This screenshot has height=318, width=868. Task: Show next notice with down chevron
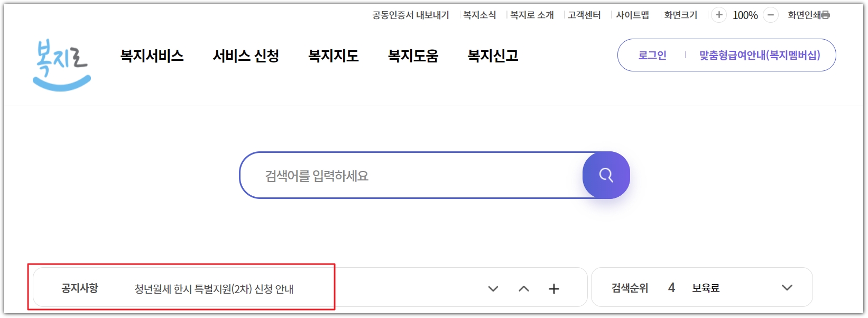tap(493, 288)
